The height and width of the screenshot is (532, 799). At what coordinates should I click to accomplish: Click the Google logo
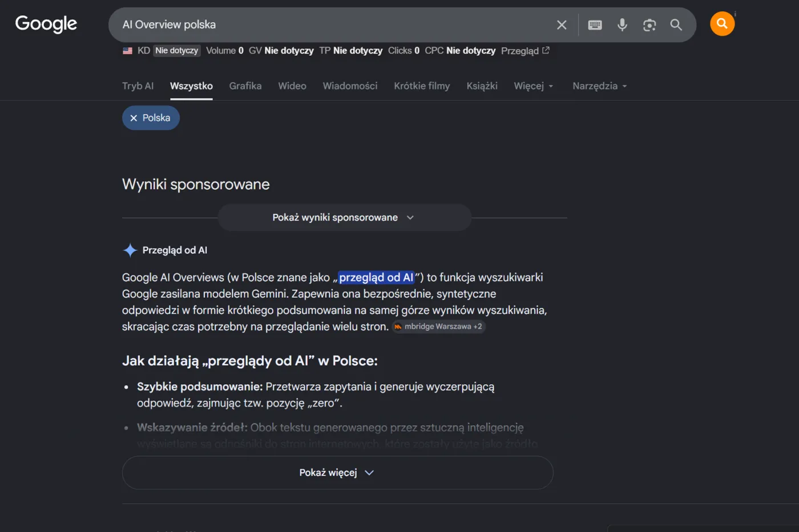(x=46, y=24)
